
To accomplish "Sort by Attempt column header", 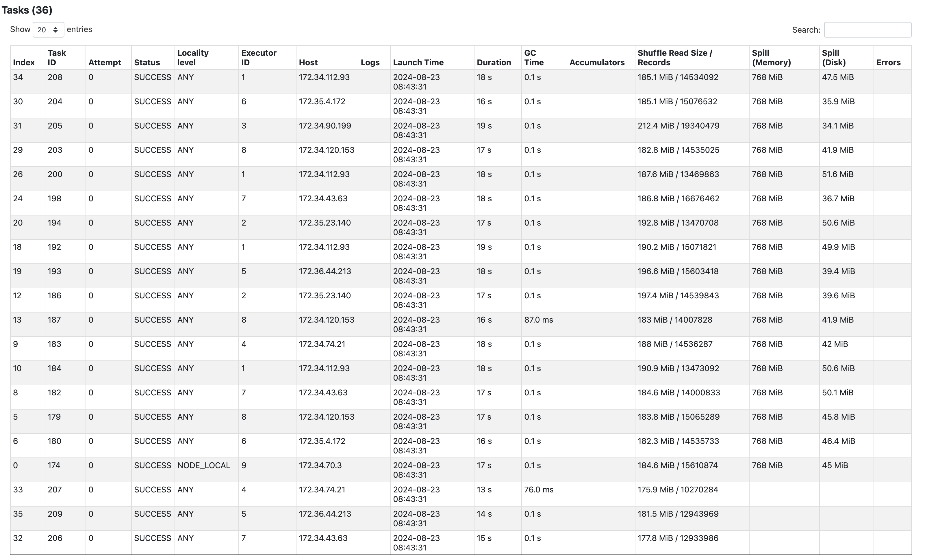I will [105, 62].
